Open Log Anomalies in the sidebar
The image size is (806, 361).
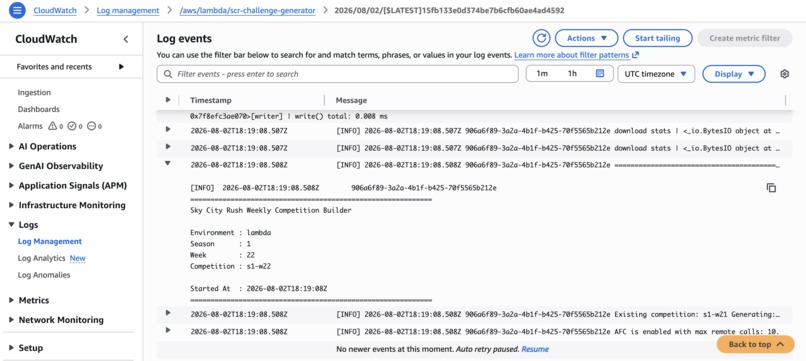pos(44,275)
